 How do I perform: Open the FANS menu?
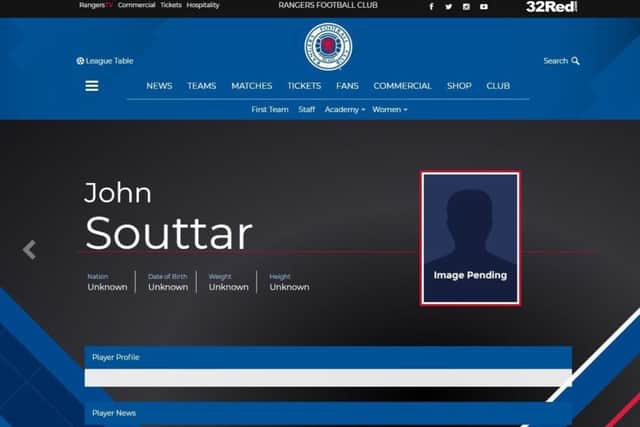(347, 86)
